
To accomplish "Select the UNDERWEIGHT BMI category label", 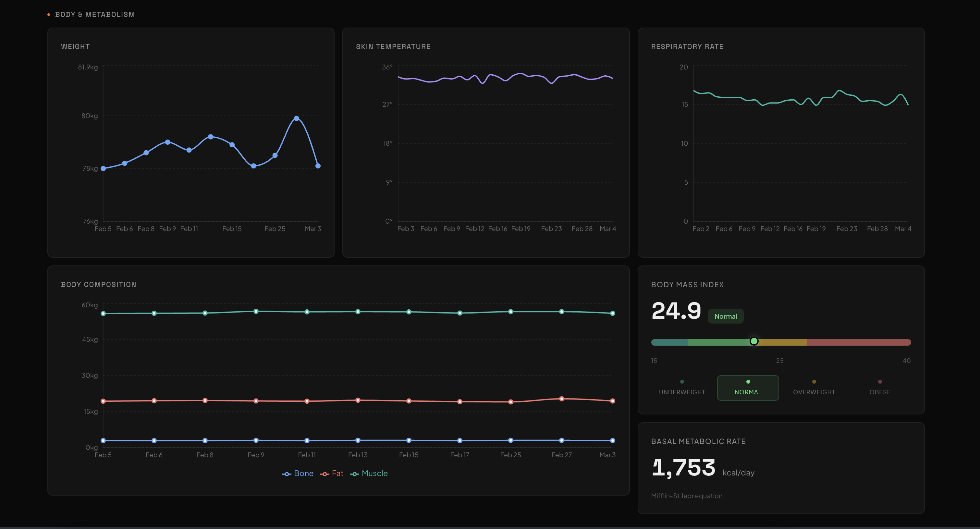I will 682,392.
